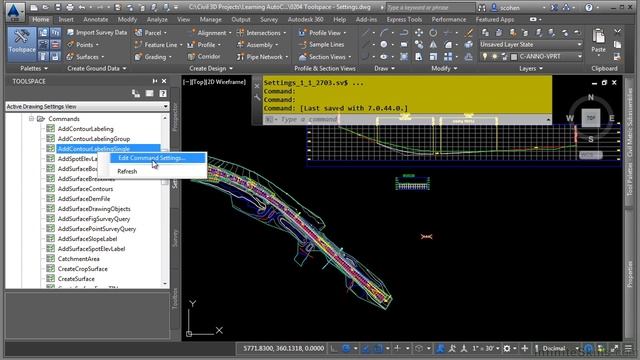Open the Grading dropdown

click(153, 57)
